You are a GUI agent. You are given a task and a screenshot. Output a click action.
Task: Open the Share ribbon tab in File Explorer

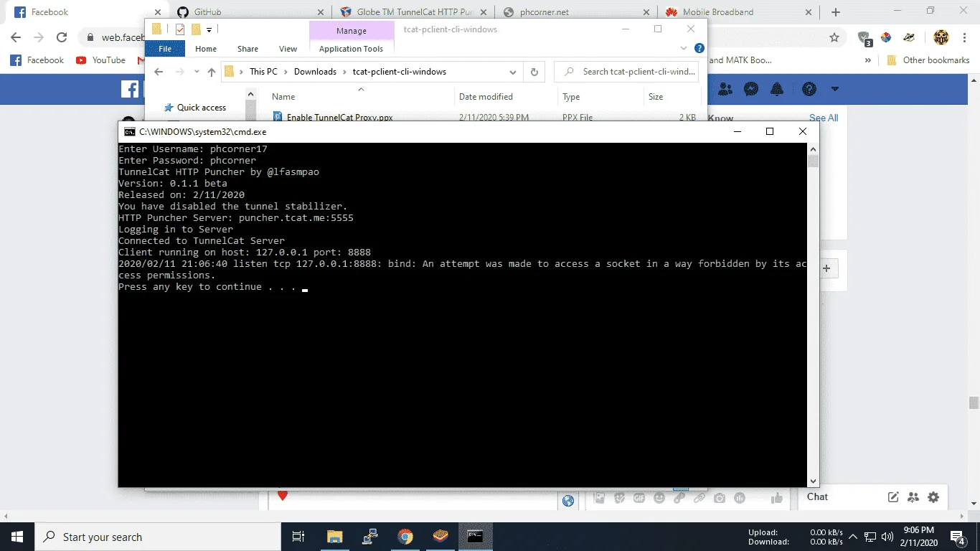(248, 49)
